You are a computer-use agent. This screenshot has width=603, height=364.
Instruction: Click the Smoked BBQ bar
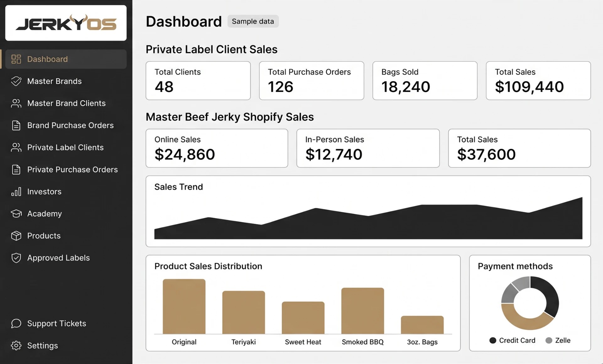pos(363,311)
